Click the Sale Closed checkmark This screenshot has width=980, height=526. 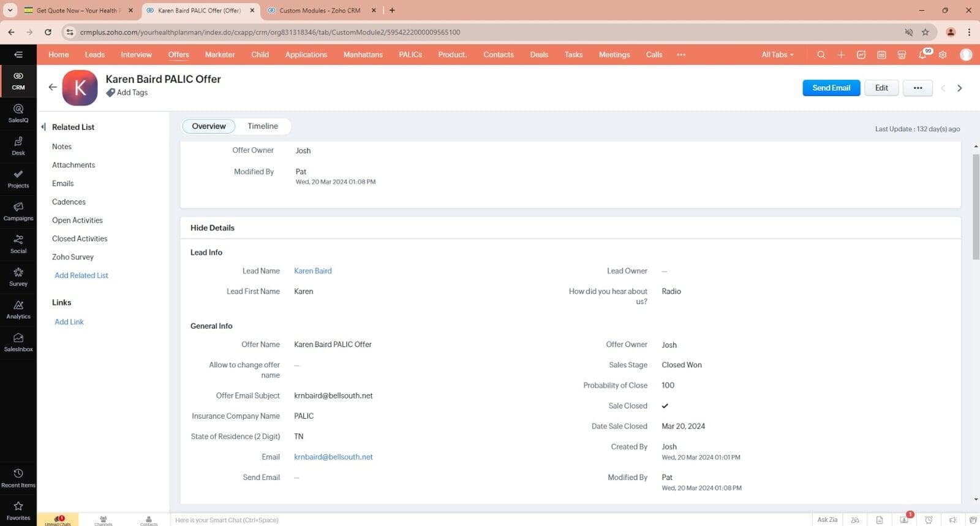665,406
